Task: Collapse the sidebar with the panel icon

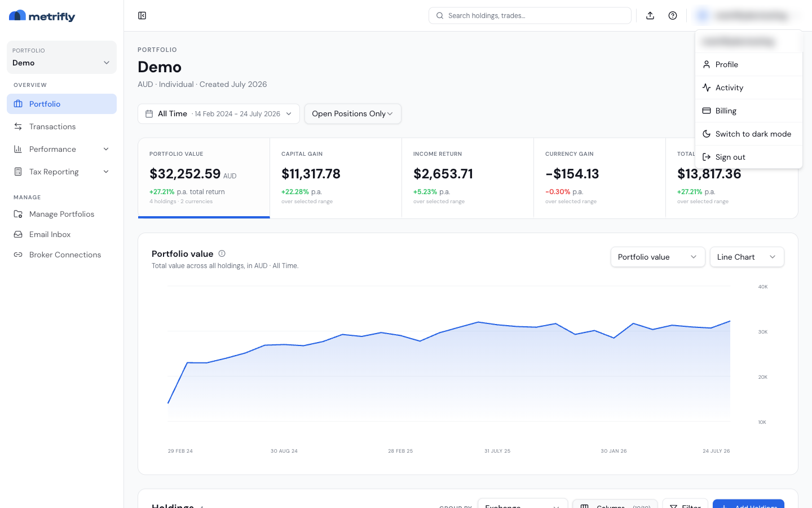Action: (x=142, y=16)
